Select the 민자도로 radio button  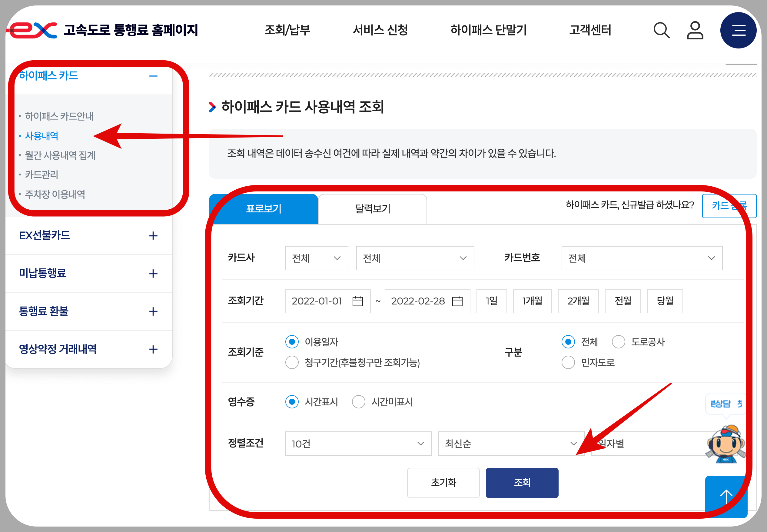pyautogui.click(x=568, y=362)
